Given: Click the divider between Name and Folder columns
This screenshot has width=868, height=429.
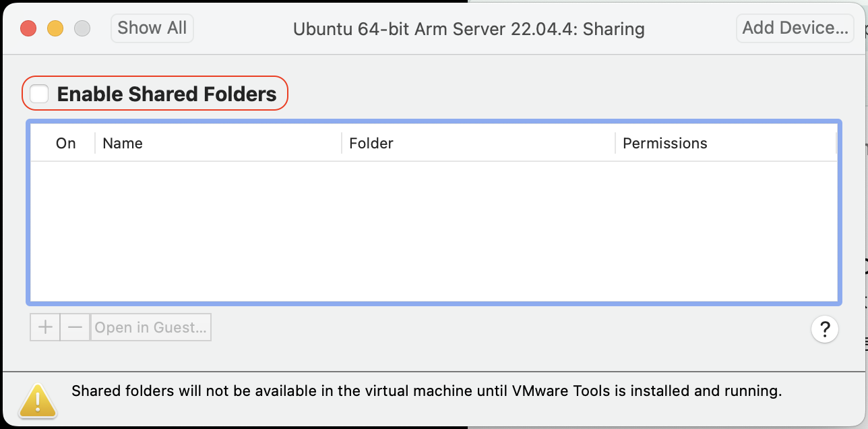Looking at the screenshot, I should pos(342,143).
